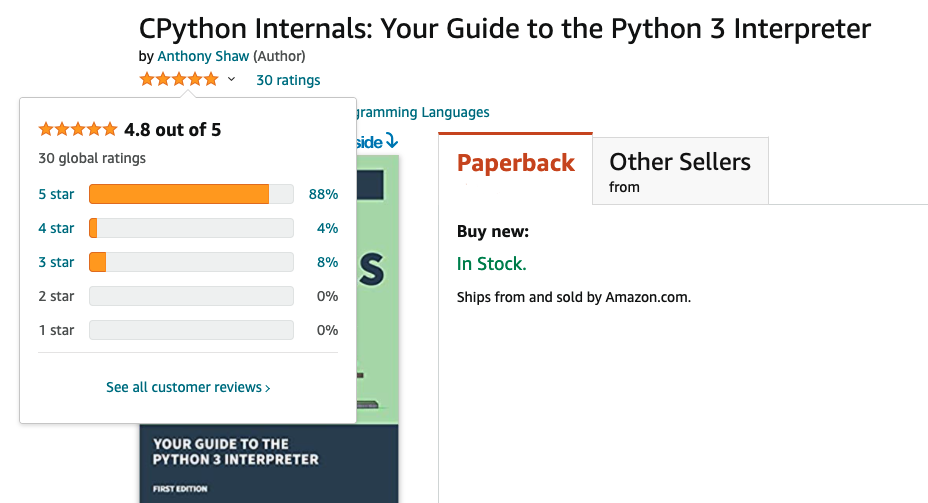
Task: Click the Look inside arrow icon
Action: click(x=391, y=141)
